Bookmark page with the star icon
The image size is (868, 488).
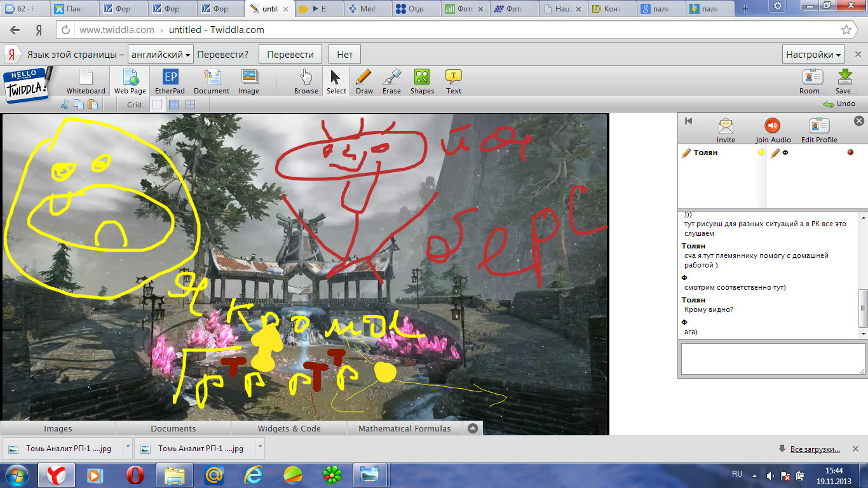click(x=846, y=30)
